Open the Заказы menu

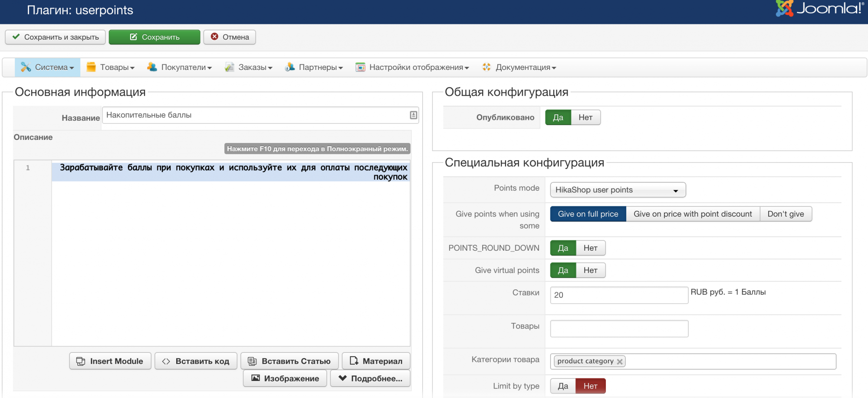click(249, 67)
